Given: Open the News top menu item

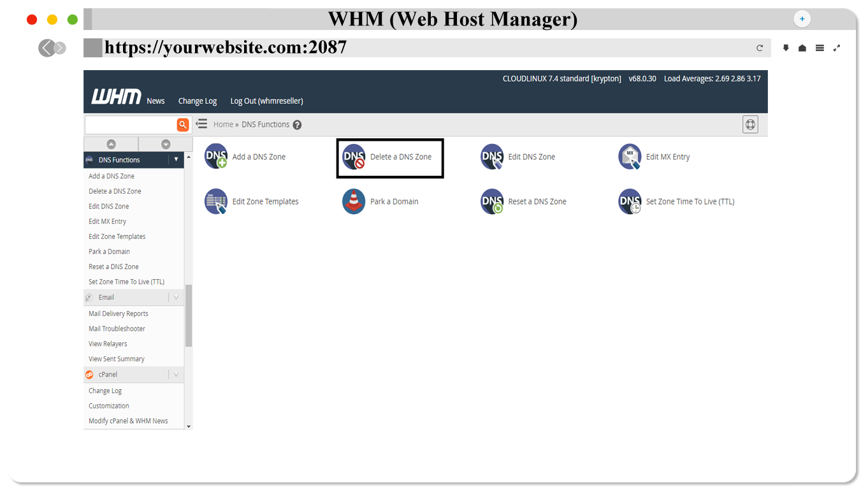Looking at the screenshot, I should [x=156, y=101].
